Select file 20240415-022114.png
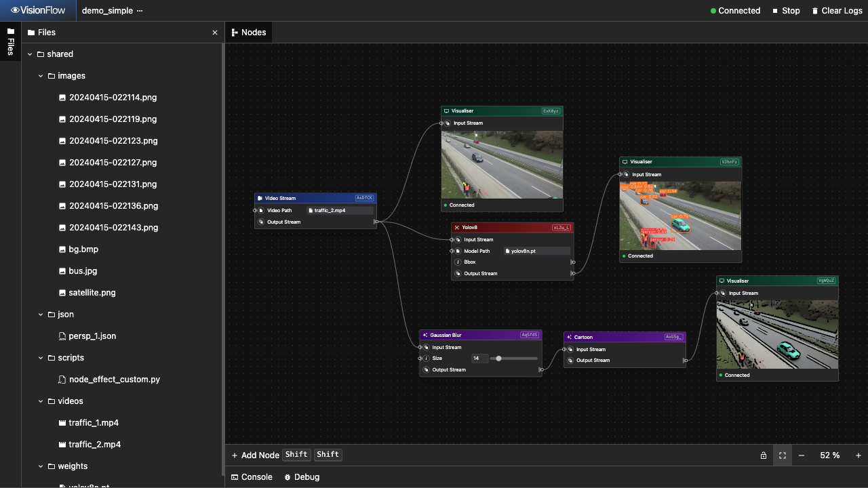Screen dimensions: 868x488 coord(108,98)
